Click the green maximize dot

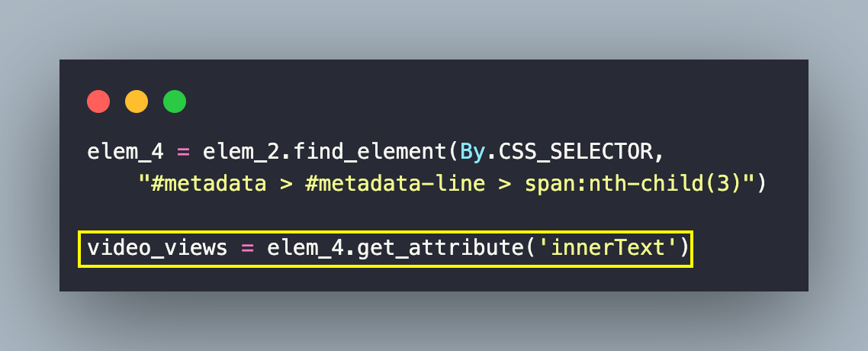click(x=175, y=101)
